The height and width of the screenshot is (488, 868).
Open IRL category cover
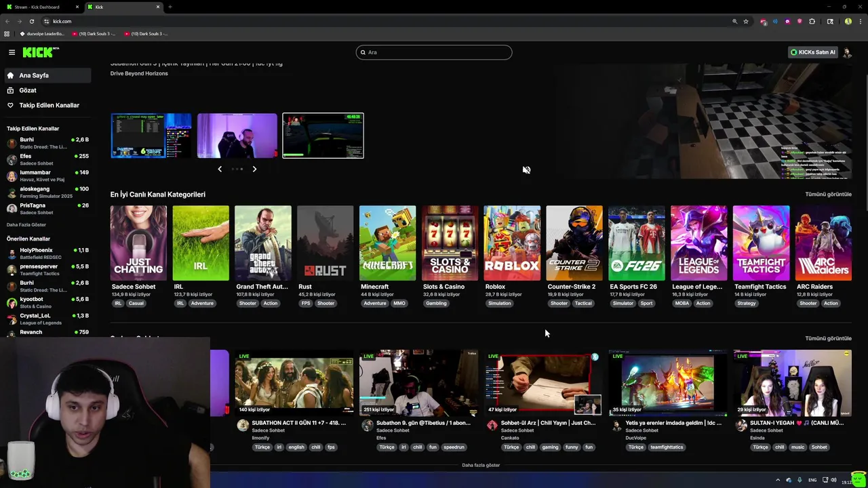click(x=201, y=243)
